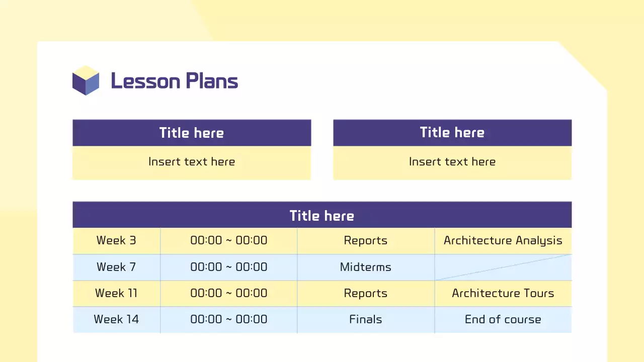This screenshot has width=644, height=362.
Task: Select the Lesson Plans heading
Action: tap(174, 81)
